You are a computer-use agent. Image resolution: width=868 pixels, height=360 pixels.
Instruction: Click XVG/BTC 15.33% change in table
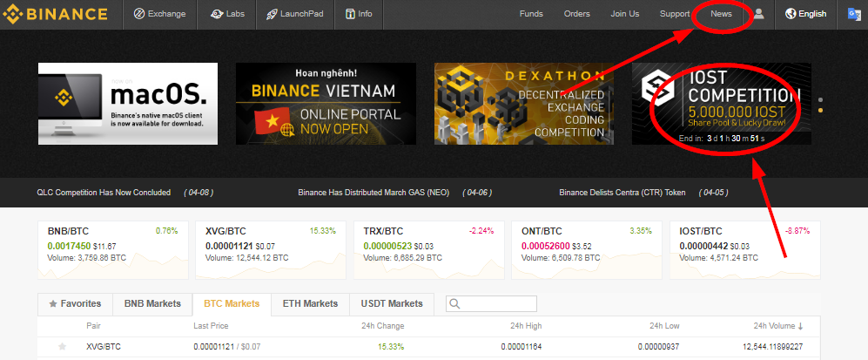pyautogui.click(x=391, y=347)
